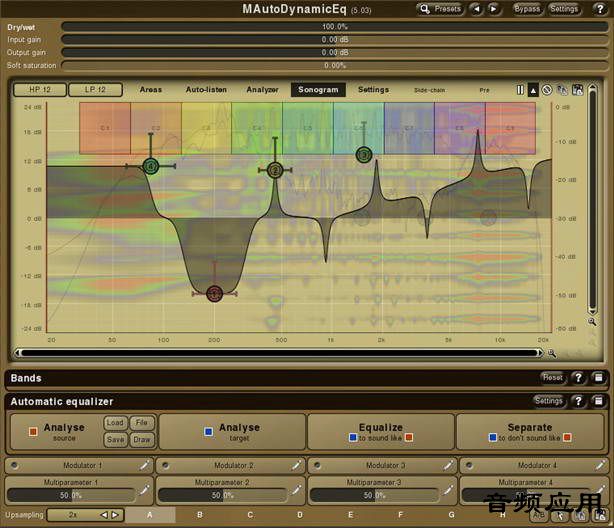Click the paste icon in graph toolbar

[x=577, y=90]
